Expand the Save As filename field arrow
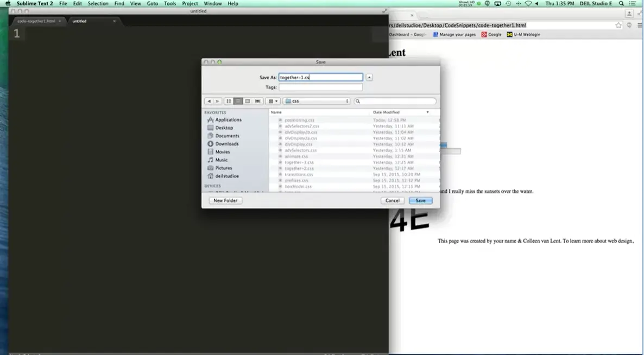Viewport: 644px width, 355px height. click(369, 77)
